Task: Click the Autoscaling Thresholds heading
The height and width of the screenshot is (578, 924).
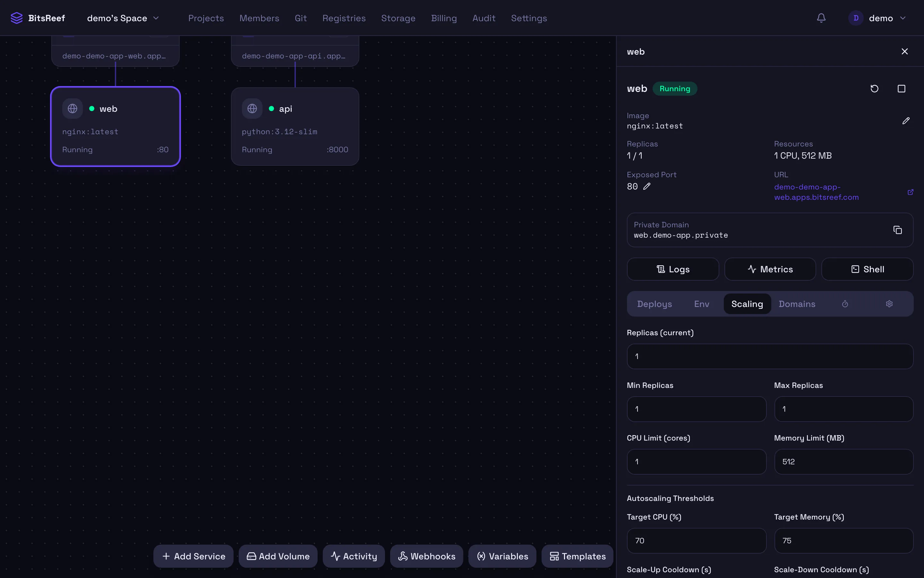Action: 670,498
